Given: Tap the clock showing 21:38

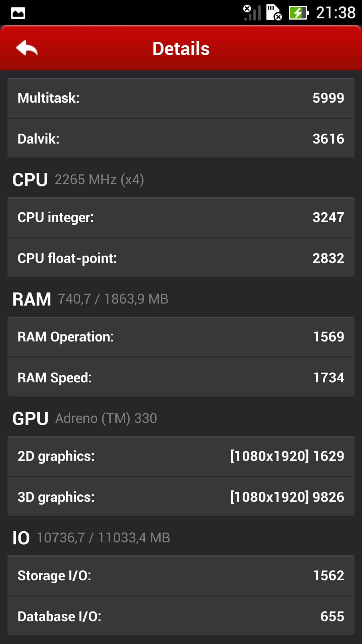Looking at the screenshot, I should tap(336, 13).
